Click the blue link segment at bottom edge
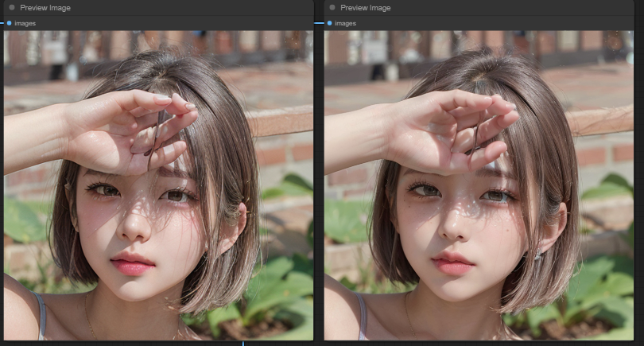644x346 pixels. [x=242, y=344]
